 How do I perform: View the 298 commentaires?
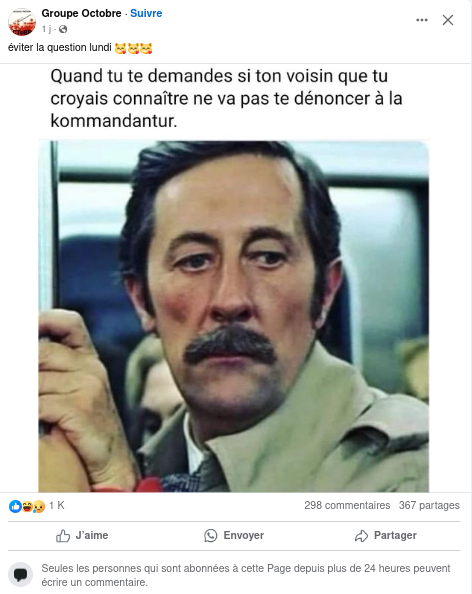(347, 505)
